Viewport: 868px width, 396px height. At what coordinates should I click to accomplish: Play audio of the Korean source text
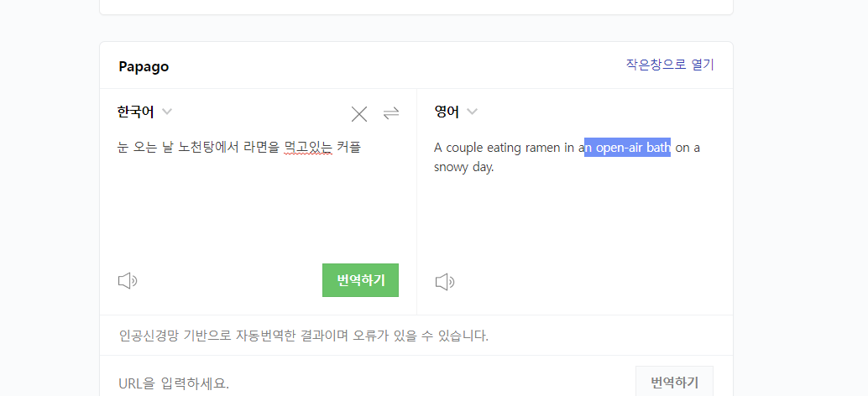coord(128,281)
